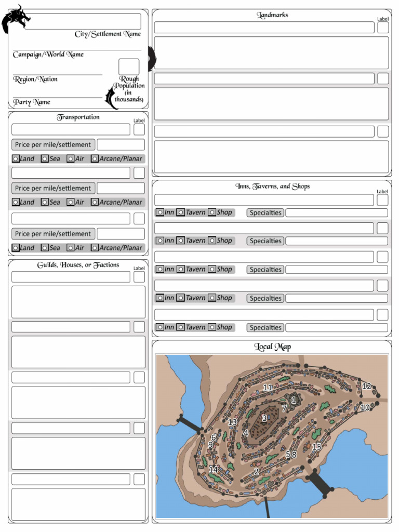The height and width of the screenshot is (532, 399).
Task: Click the second Specialties button
Action: pos(265,241)
